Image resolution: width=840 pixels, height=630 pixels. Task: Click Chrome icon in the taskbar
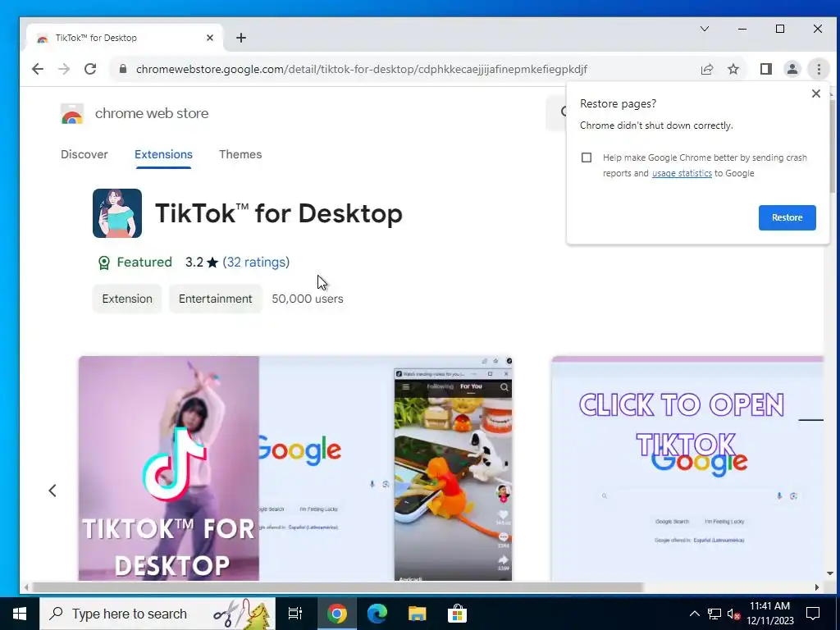pyautogui.click(x=337, y=614)
